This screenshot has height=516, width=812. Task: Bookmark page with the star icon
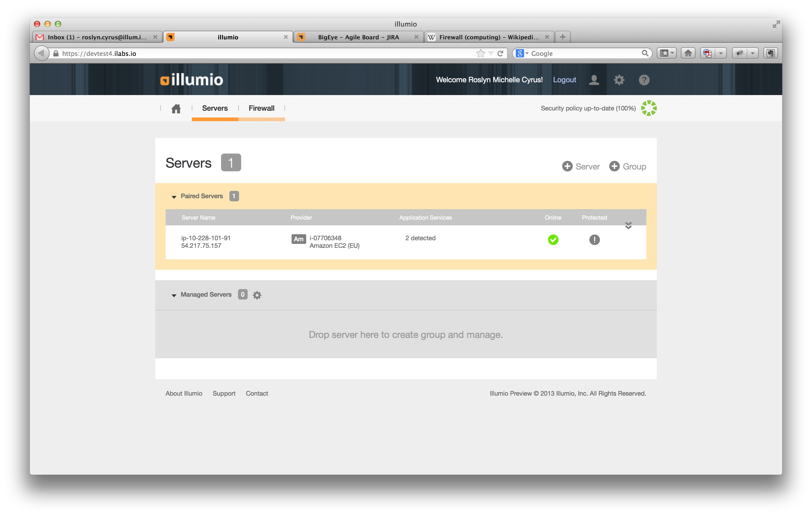(480, 53)
